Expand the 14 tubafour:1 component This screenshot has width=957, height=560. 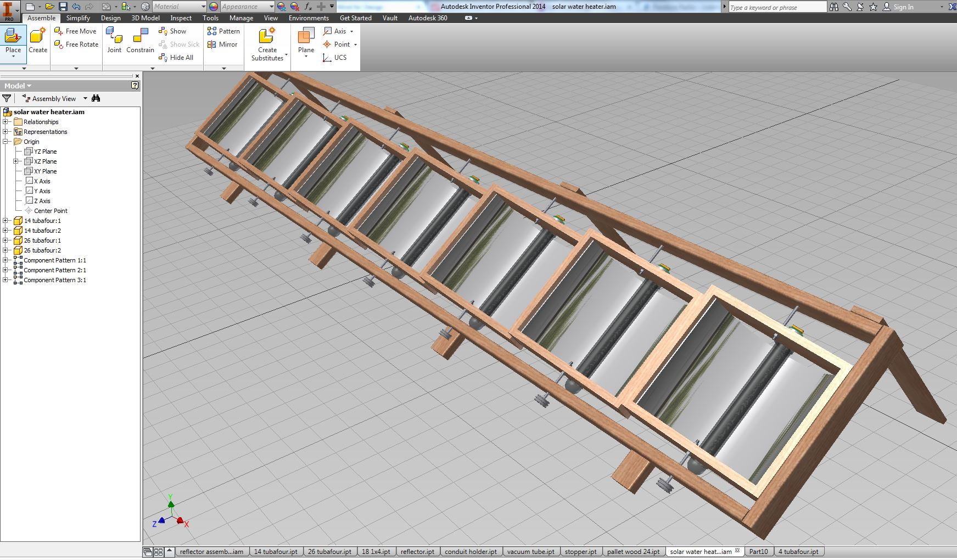[x=5, y=221]
